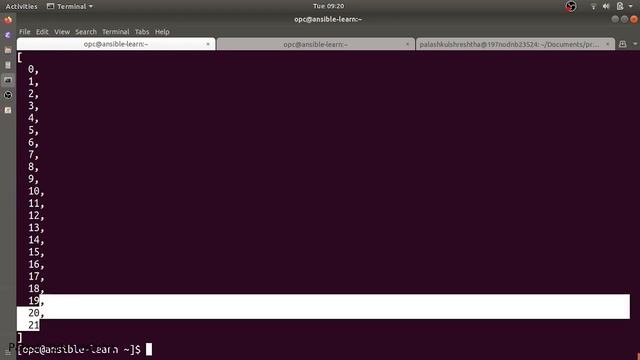This screenshot has height=360, width=640.
Task: Open Activities overview
Action: pyautogui.click(x=21, y=6)
